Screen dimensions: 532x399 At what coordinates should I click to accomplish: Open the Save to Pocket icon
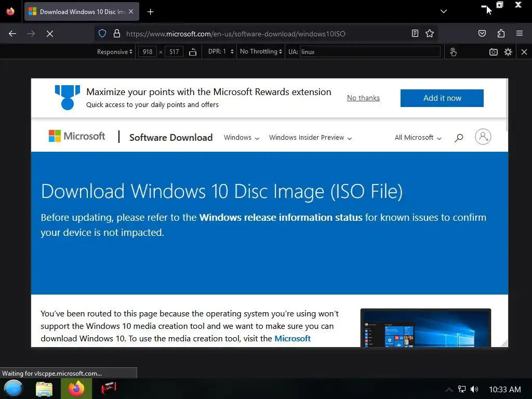(482, 33)
